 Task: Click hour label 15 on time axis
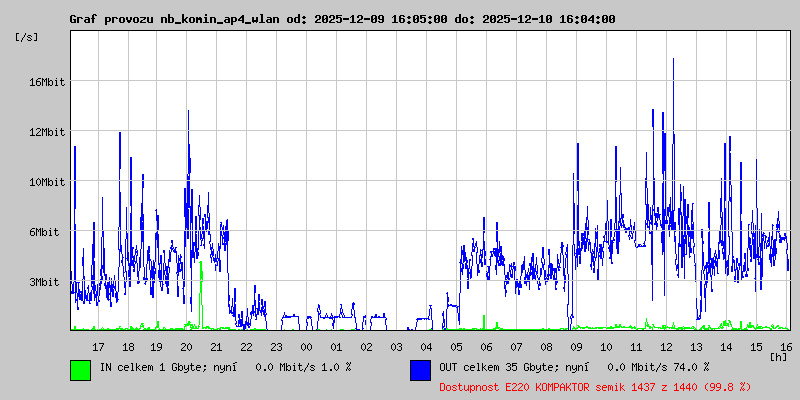tap(757, 347)
